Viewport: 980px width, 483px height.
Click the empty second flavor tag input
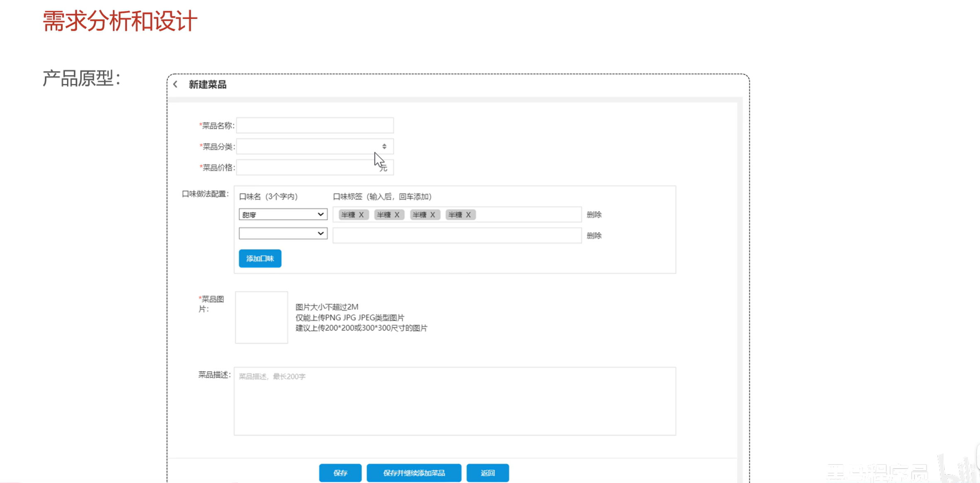pos(456,235)
